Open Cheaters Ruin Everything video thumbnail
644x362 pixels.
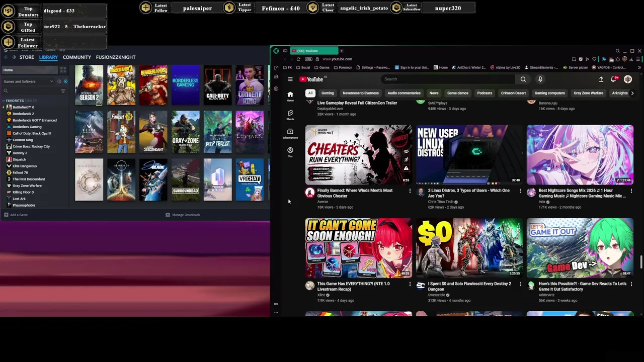[358, 155]
